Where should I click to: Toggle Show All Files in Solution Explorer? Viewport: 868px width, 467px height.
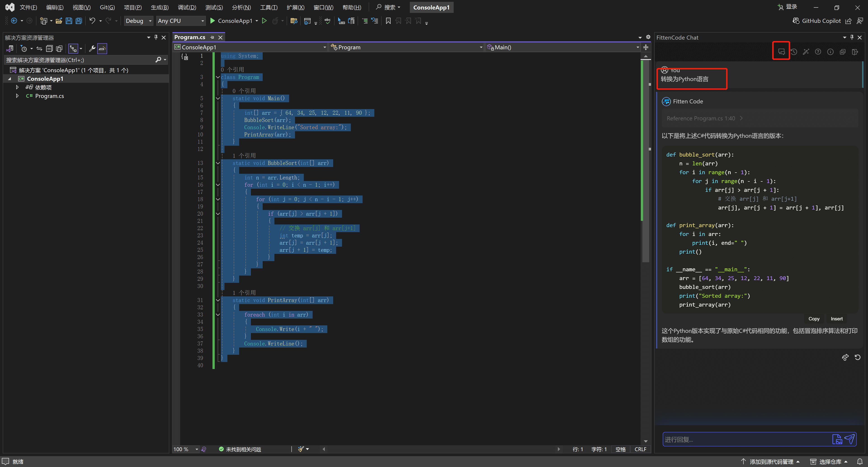(x=59, y=49)
